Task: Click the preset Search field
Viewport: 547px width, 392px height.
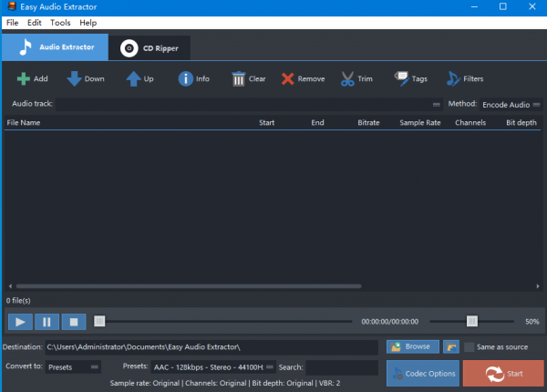Action: click(x=342, y=367)
